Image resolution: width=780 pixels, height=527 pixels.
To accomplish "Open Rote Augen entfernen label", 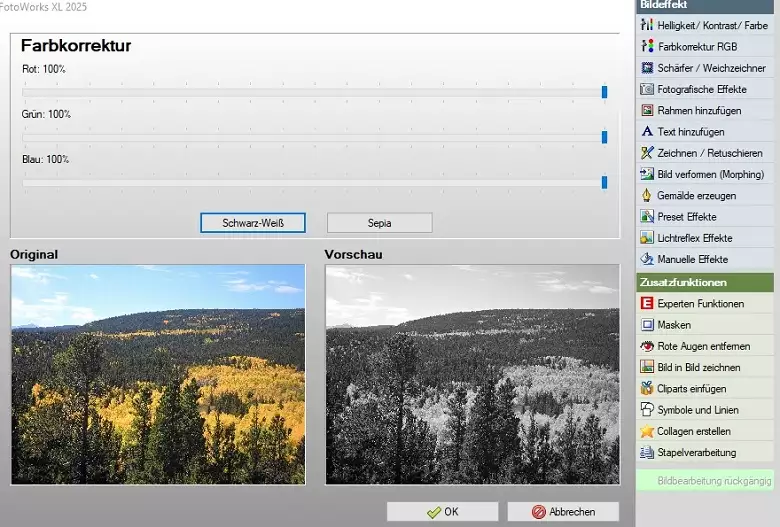I will coord(704,346).
